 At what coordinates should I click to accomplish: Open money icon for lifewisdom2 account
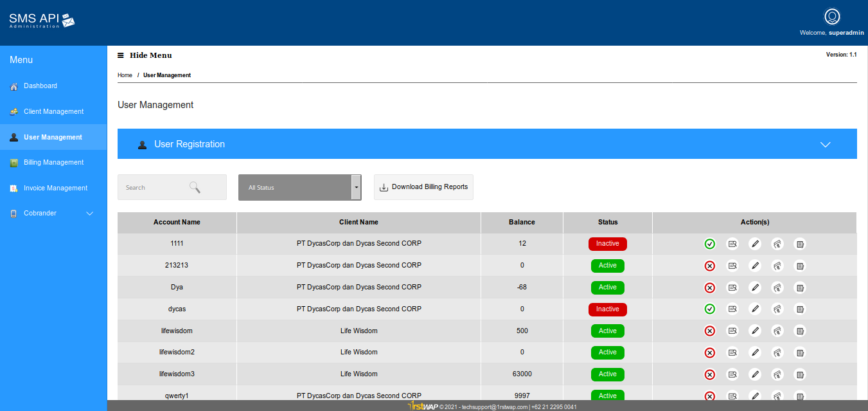[777, 352]
